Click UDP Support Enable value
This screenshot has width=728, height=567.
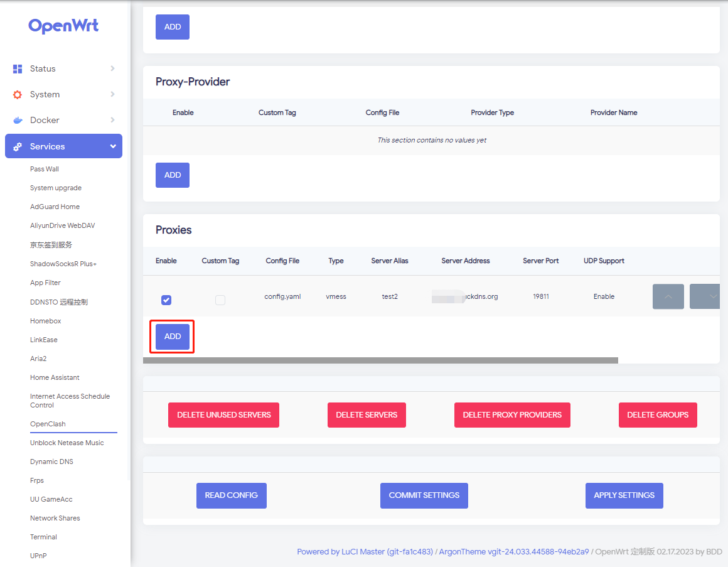click(x=604, y=296)
